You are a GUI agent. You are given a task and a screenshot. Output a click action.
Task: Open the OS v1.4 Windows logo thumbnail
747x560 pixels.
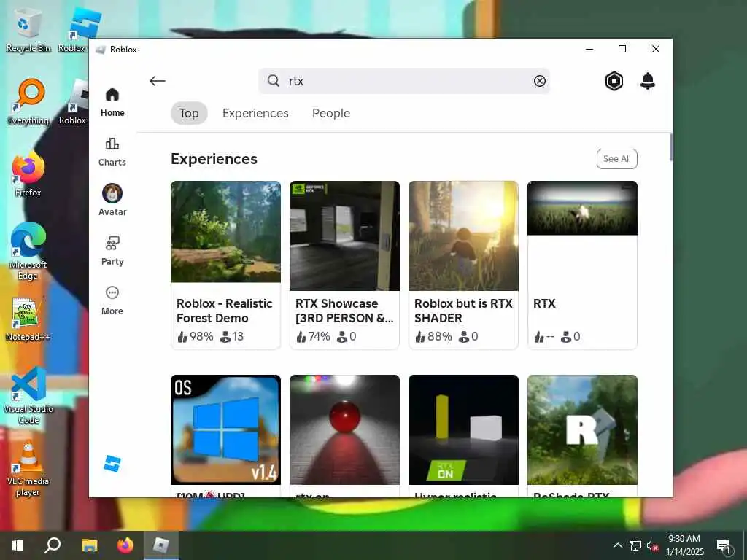(x=226, y=429)
